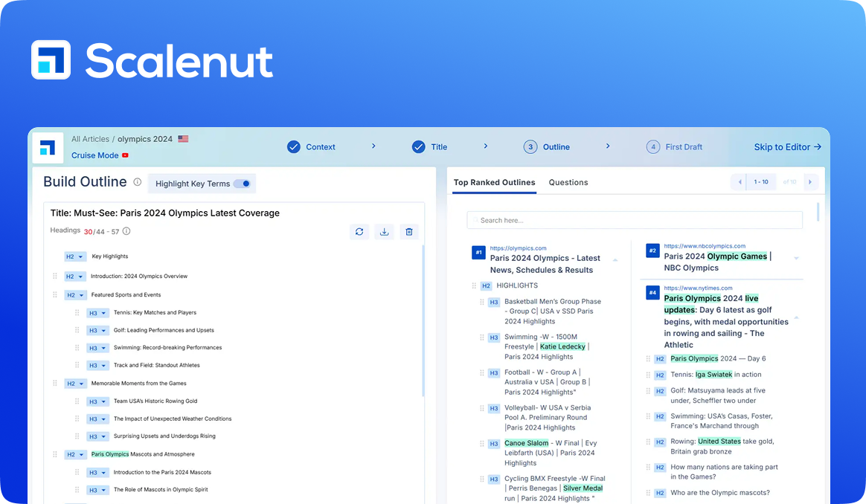This screenshot has width=866, height=504.
Task: Grab drag handle of Who are the Olympic mascots
Action: tap(648, 493)
